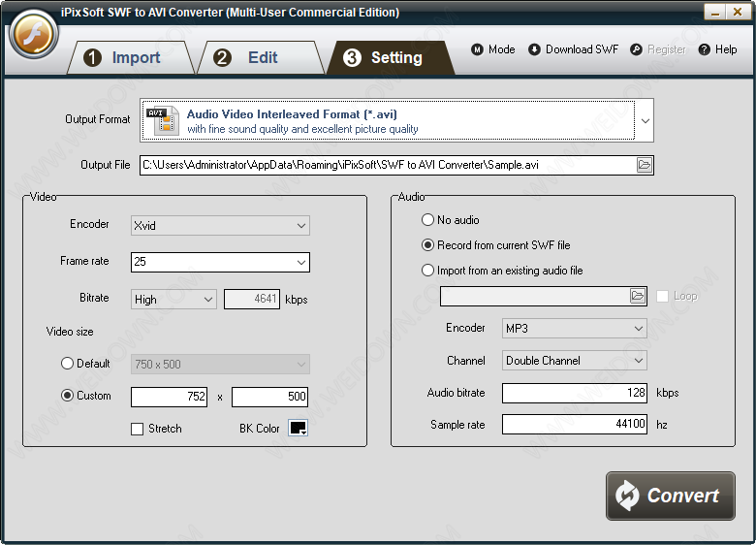Open the Mode menu

pyautogui.click(x=493, y=49)
